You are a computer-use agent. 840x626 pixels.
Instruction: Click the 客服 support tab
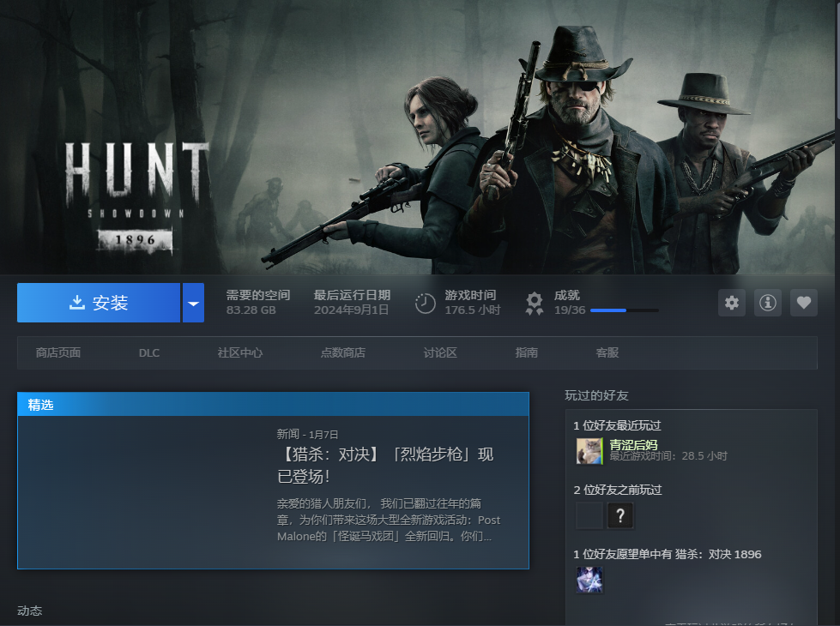pyautogui.click(x=607, y=353)
